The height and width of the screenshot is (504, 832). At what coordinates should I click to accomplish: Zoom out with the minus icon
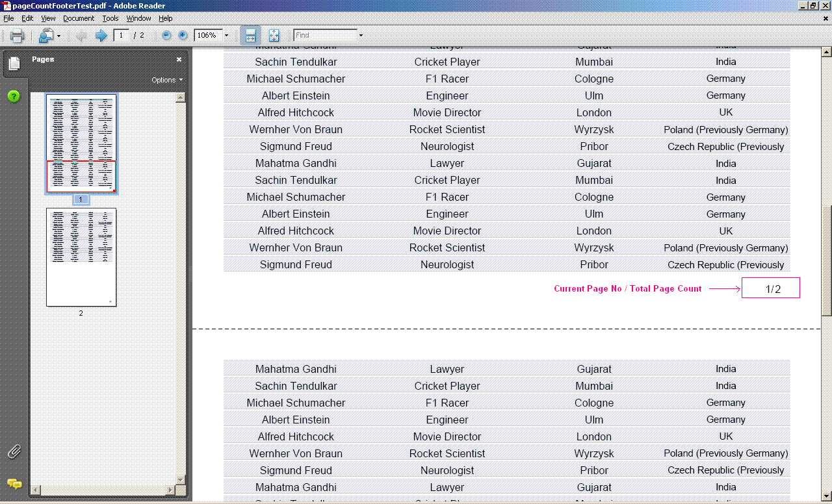point(166,35)
